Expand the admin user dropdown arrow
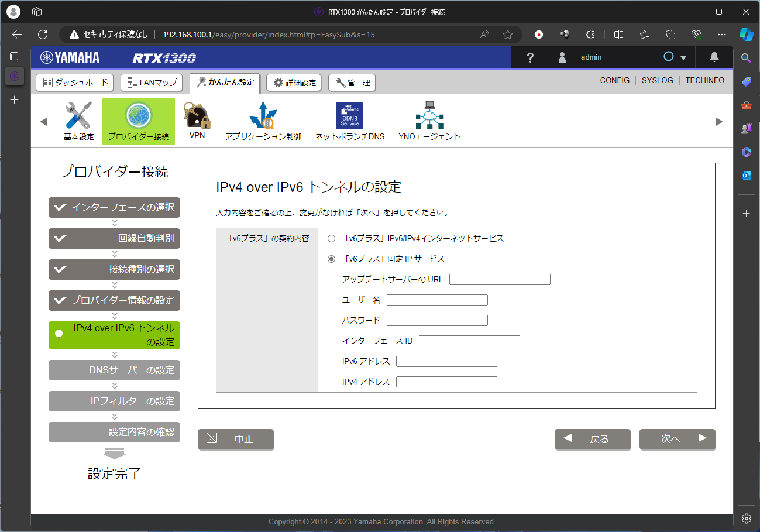The image size is (760, 532). 683,58
